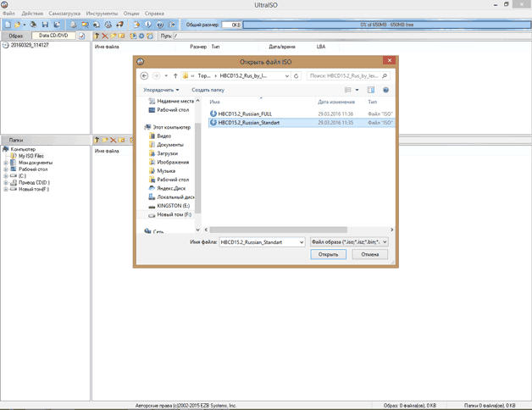Open the Инструменты menu
Viewport: 532px width, 410px height.
102,14
